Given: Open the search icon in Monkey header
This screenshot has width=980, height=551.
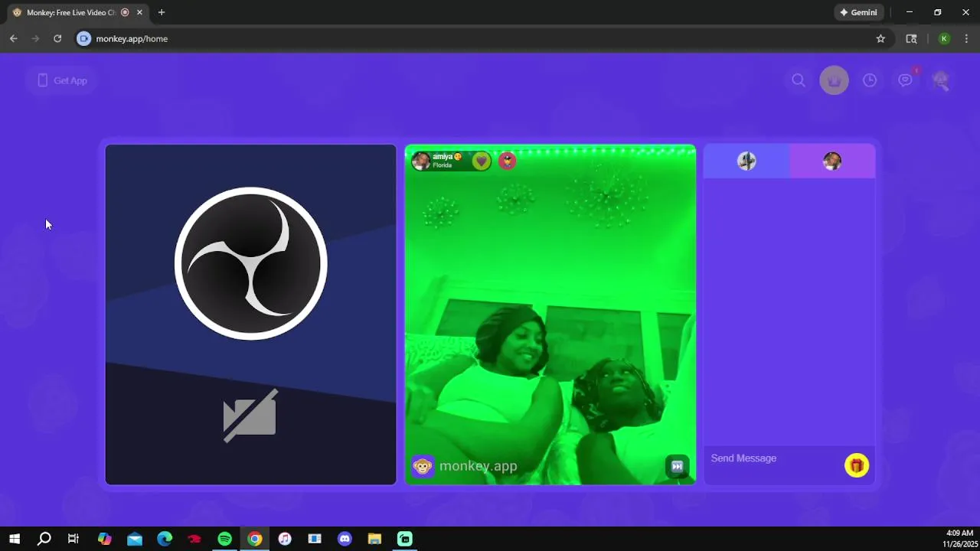Looking at the screenshot, I should [799, 80].
